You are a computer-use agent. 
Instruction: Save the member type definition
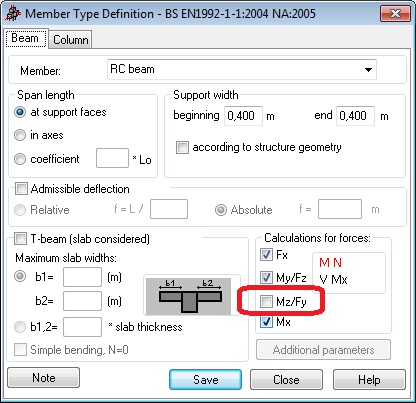pyautogui.click(x=205, y=379)
